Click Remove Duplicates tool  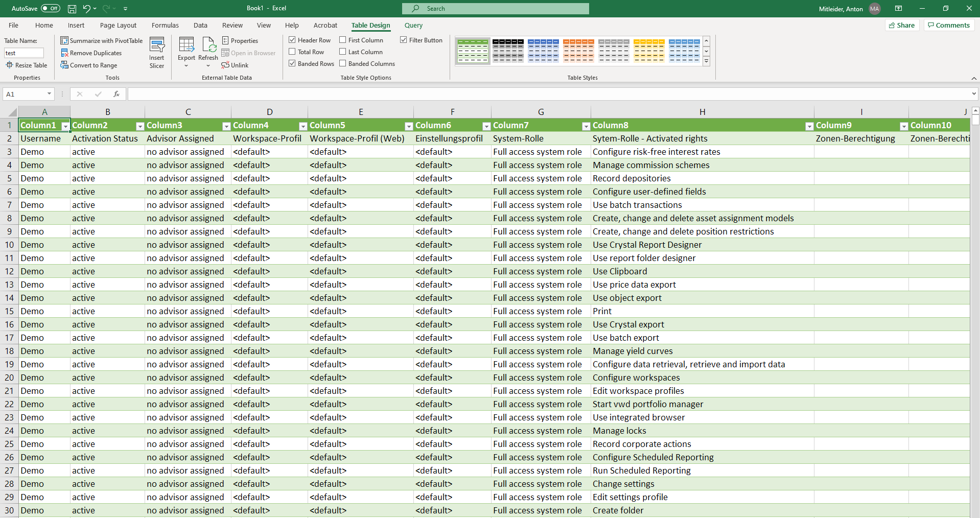point(96,53)
